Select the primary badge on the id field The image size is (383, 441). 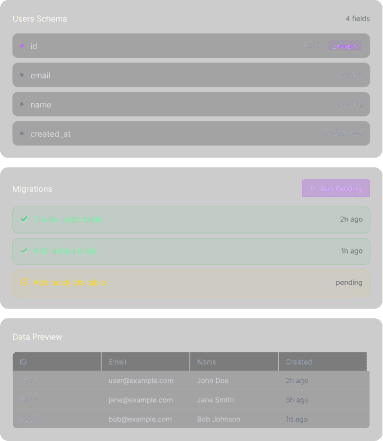click(345, 46)
